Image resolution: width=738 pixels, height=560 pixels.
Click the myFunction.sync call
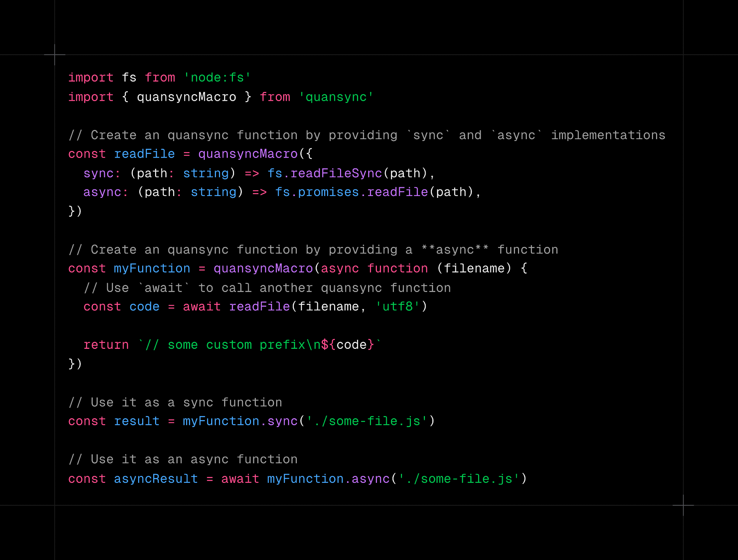tap(240, 421)
